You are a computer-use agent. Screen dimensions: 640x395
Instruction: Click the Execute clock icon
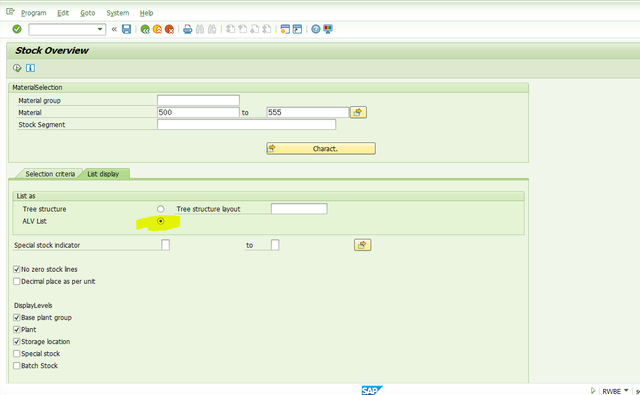coord(17,68)
